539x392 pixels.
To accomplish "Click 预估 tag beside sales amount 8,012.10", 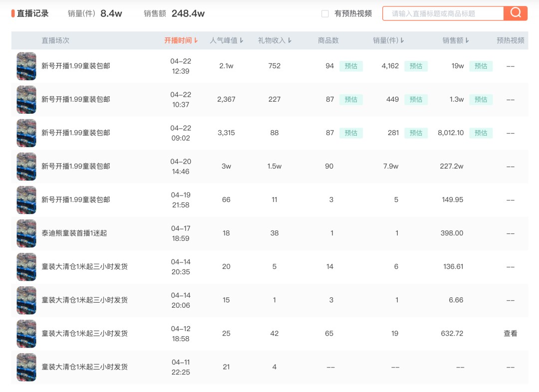I will click(481, 133).
